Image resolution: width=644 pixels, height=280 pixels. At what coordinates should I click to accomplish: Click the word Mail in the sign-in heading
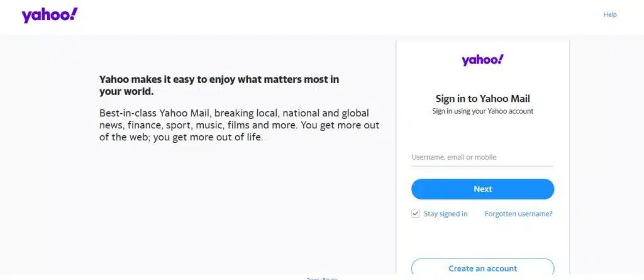point(519,99)
